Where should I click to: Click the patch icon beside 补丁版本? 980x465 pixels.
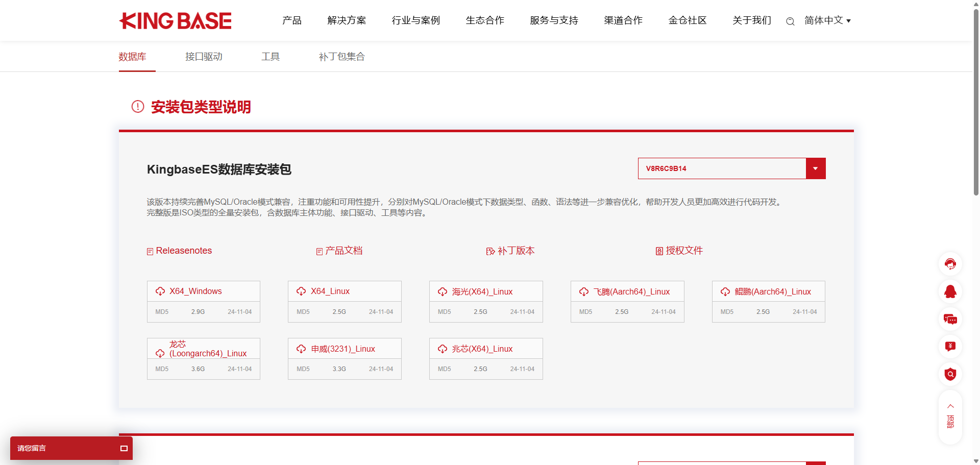coord(491,251)
